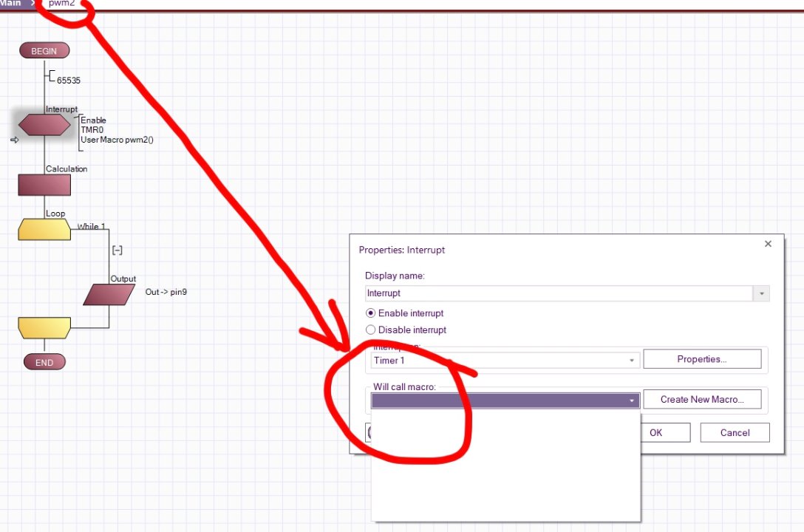Select the Interrupt hexagon icon
The height and width of the screenshot is (532, 804).
44,125
